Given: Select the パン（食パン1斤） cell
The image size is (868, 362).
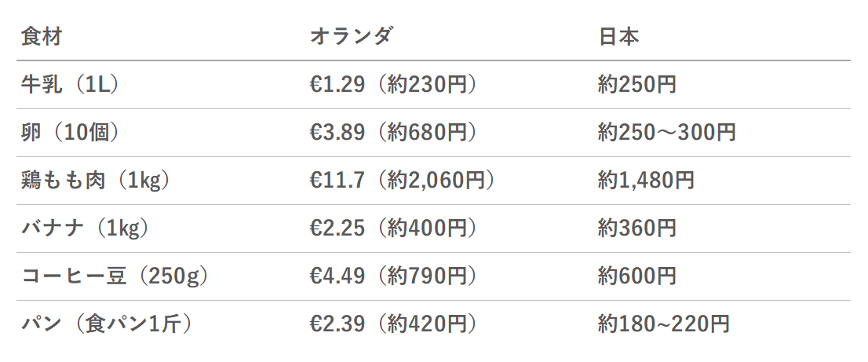Looking at the screenshot, I should (x=106, y=324).
